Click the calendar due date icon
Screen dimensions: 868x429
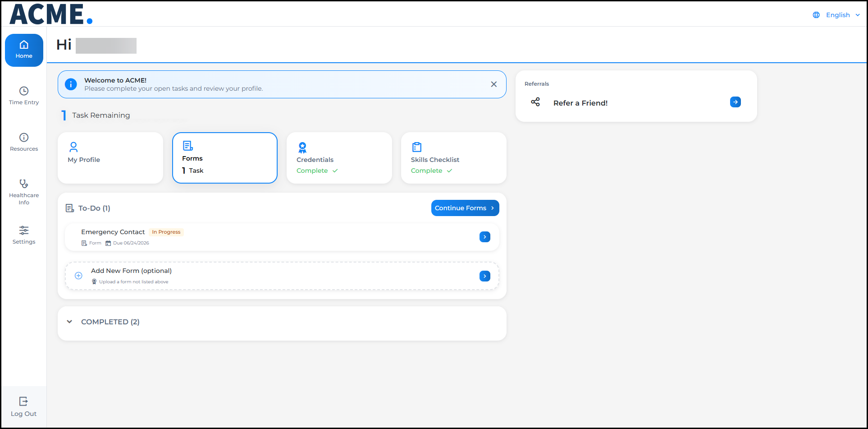(108, 243)
